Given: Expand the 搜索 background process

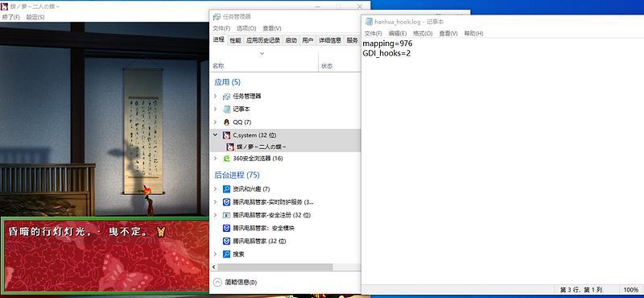Looking at the screenshot, I should 215,254.
